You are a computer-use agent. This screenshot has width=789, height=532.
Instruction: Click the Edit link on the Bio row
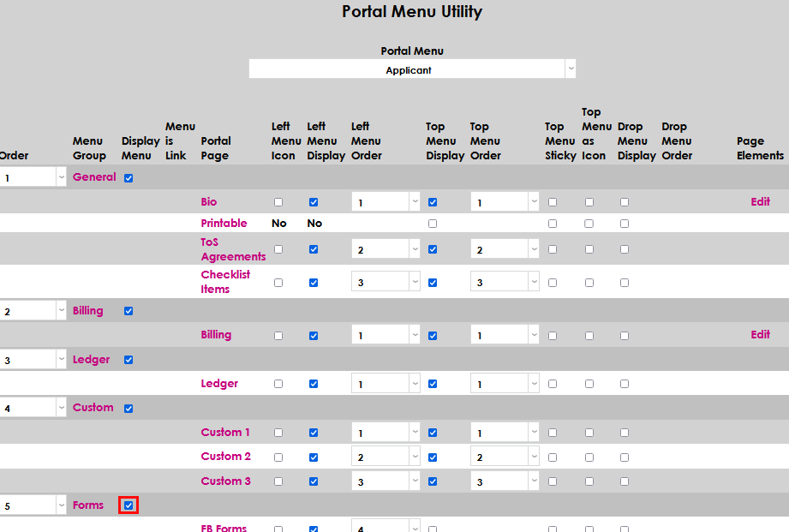click(760, 201)
